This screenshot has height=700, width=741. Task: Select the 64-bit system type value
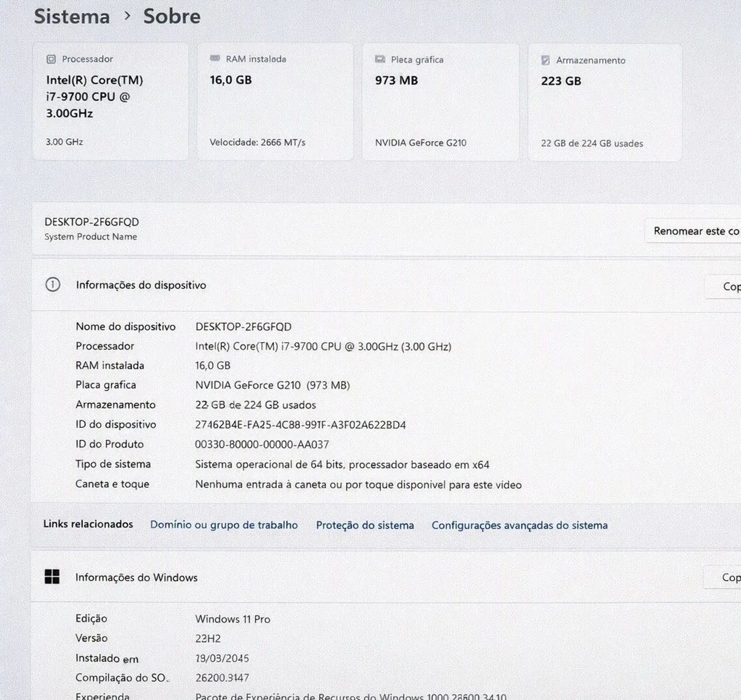click(x=342, y=465)
